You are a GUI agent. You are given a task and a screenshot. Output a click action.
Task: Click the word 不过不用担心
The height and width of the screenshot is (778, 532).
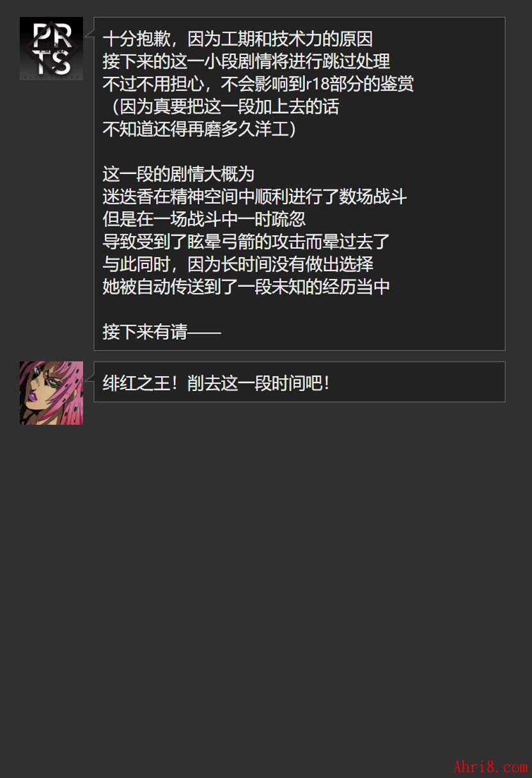tap(153, 84)
